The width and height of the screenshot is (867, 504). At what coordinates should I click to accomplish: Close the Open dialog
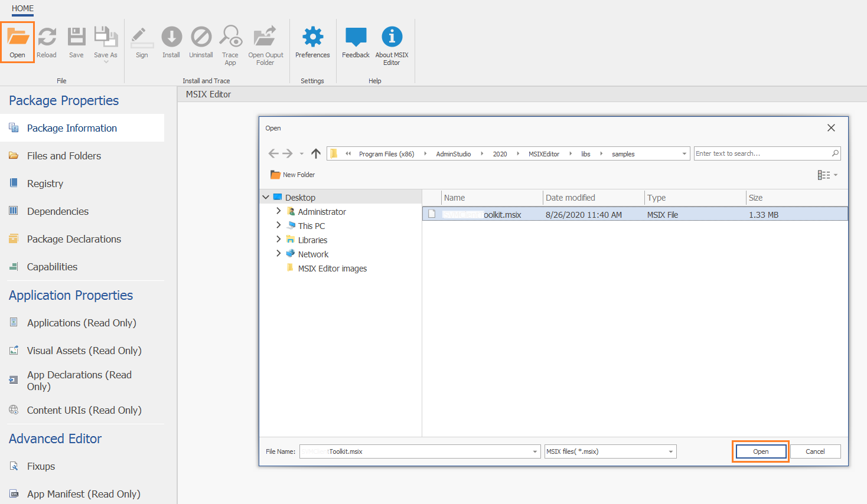pos(831,128)
